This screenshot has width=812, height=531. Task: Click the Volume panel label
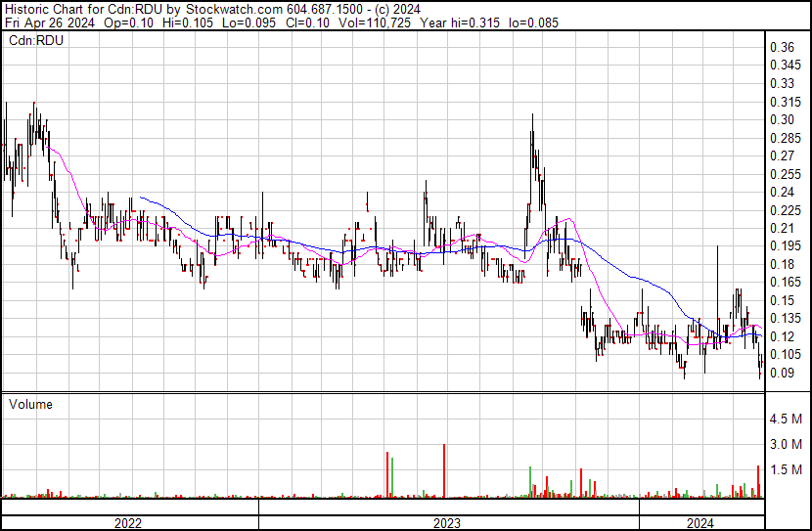point(30,404)
